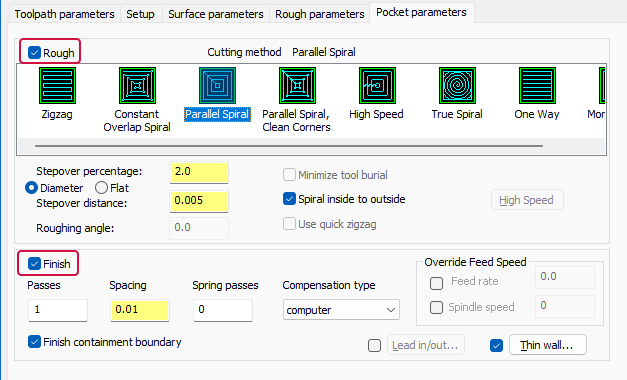The width and height of the screenshot is (627, 380).
Task: Select the Zigzag cutting method icon
Action: coord(57,86)
